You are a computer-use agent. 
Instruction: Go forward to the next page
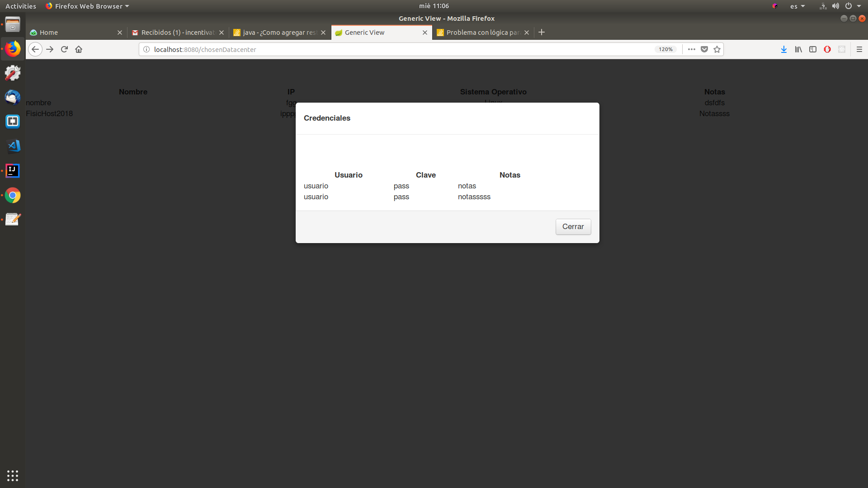tap(50, 49)
